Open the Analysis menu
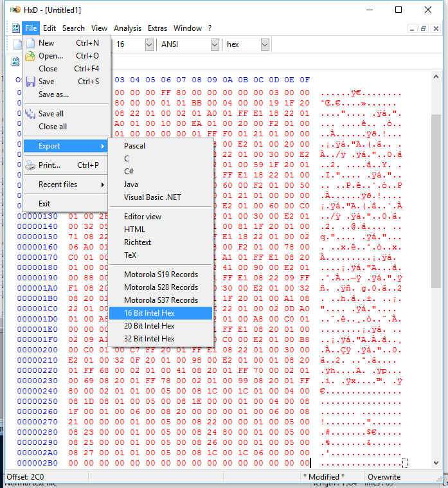The image size is (448, 488). click(x=127, y=28)
